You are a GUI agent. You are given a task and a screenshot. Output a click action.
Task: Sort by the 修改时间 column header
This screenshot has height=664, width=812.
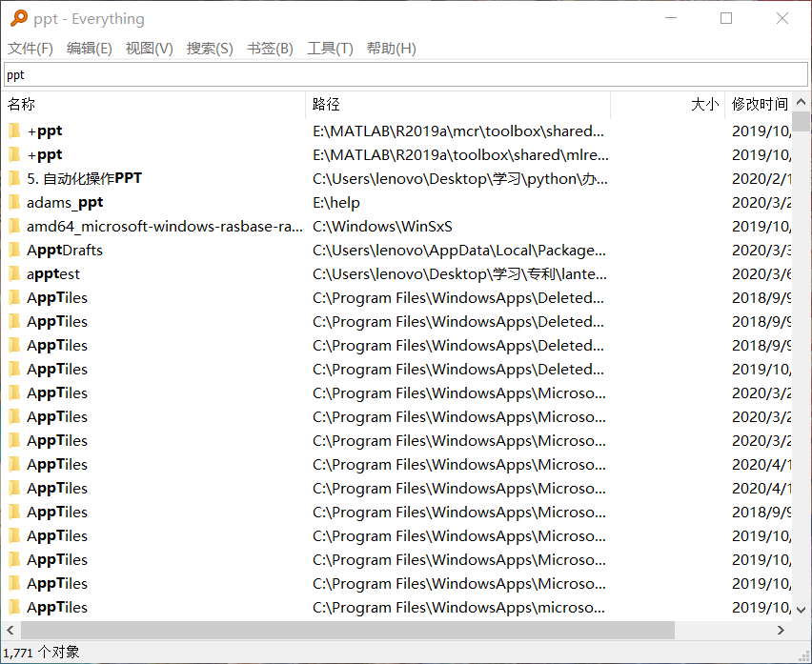759,104
